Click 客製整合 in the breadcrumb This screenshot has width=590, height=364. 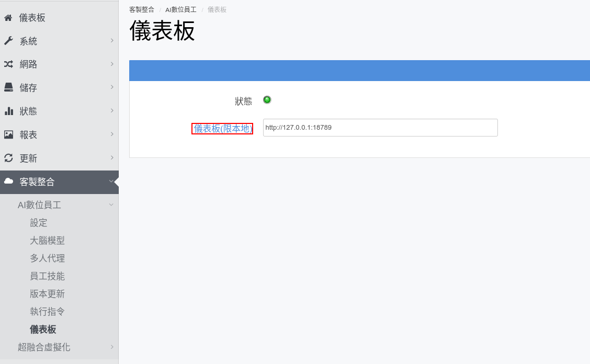pos(141,9)
